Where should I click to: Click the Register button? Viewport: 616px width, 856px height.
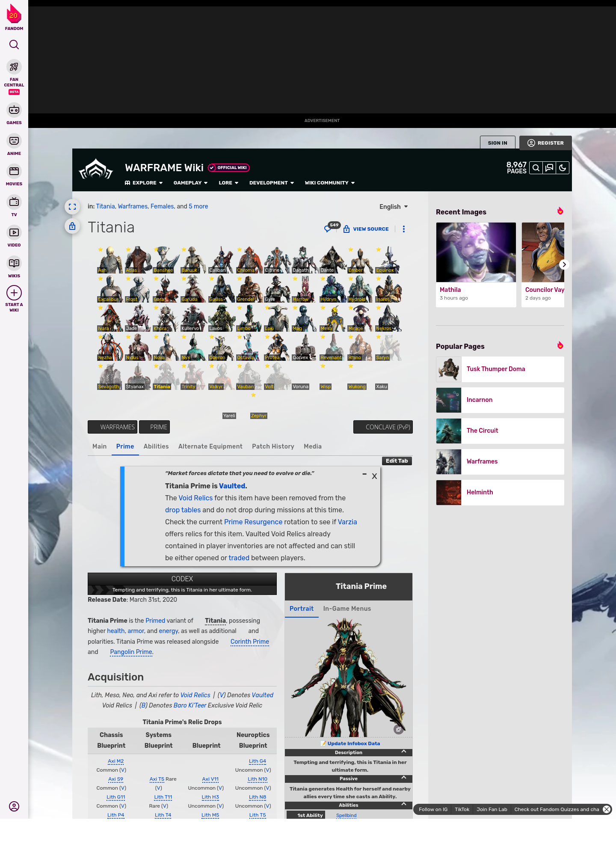click(x=545, y=143)
